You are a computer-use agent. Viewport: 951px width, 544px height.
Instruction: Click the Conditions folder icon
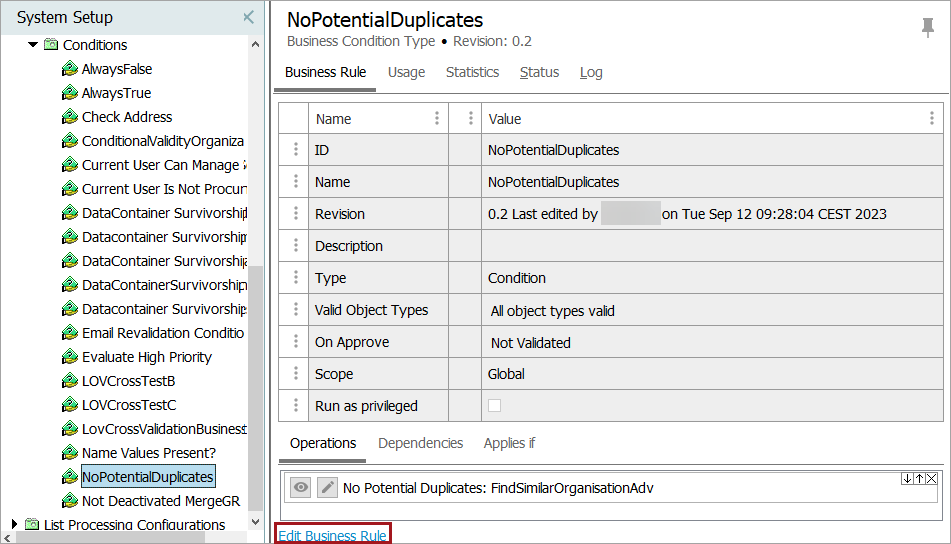(x=50, y=45)
